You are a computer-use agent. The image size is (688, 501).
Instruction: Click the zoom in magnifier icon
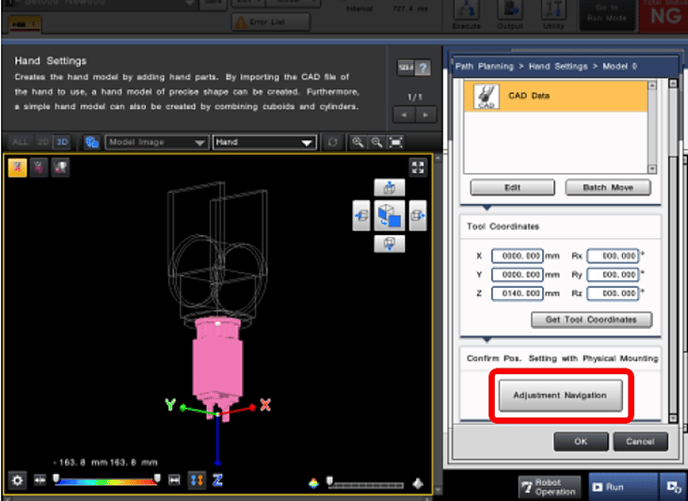(x=357, y=143)
